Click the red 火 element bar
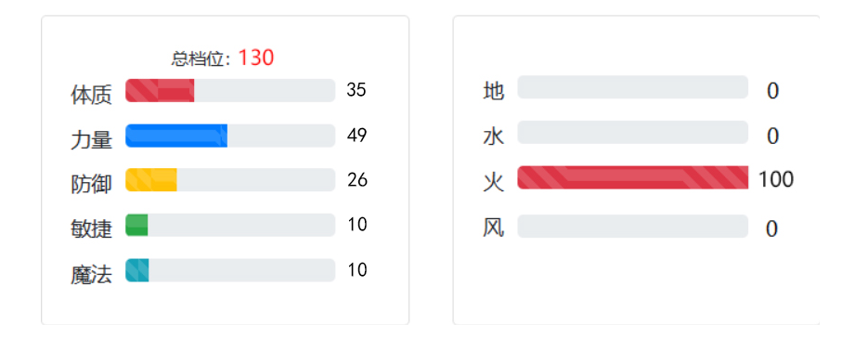 633,177
